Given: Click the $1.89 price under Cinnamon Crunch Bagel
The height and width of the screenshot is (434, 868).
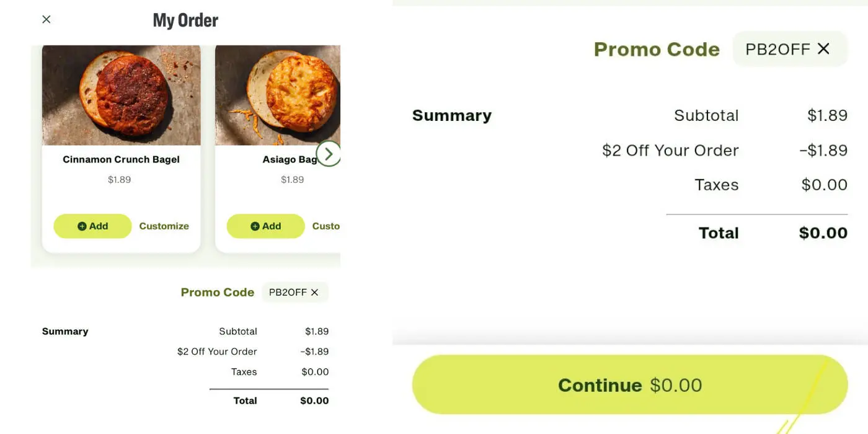Looking at the screenshot, I should 119,180.
